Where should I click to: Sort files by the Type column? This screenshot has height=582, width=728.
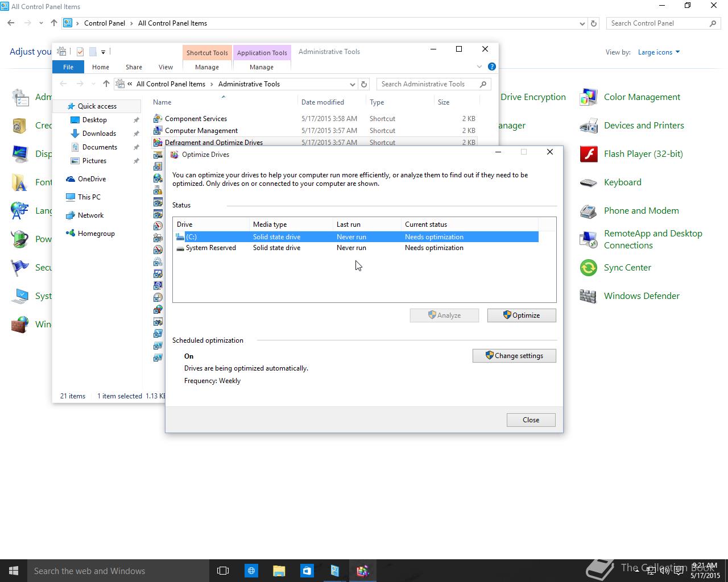click(377, 102)
